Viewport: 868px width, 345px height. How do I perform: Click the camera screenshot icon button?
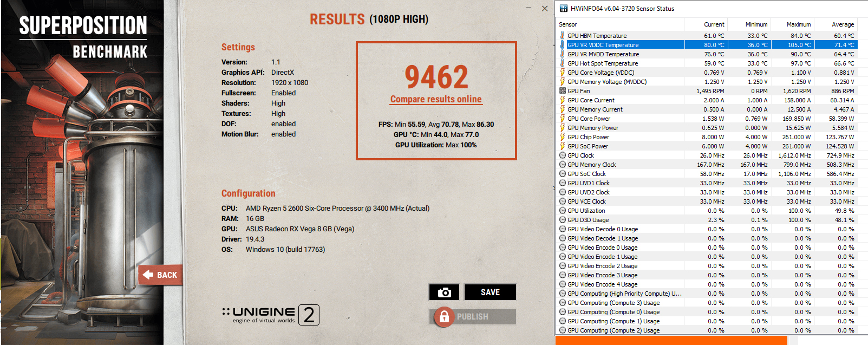(444, 292)
